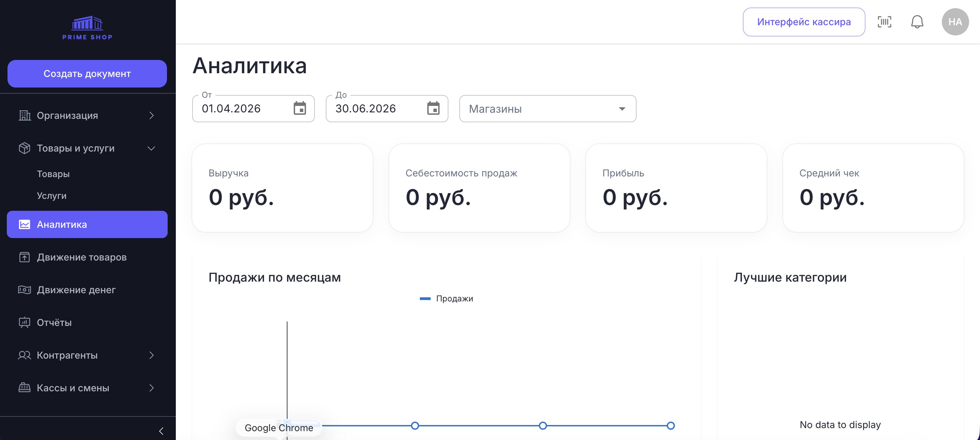
Task: Collapse the Товары и услуги chevron
Action: point(151,148)
